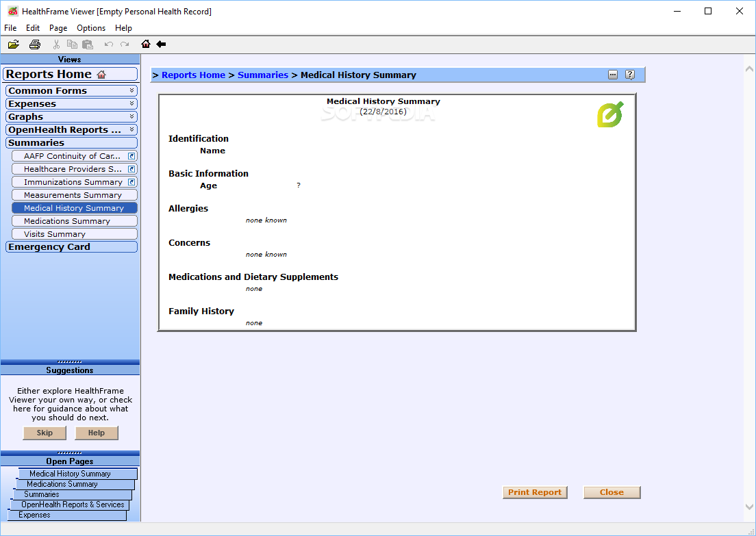
Task: Expand the OpenHealth Reports section chevron
Action: pyautogui.click(x=131, y=129)
